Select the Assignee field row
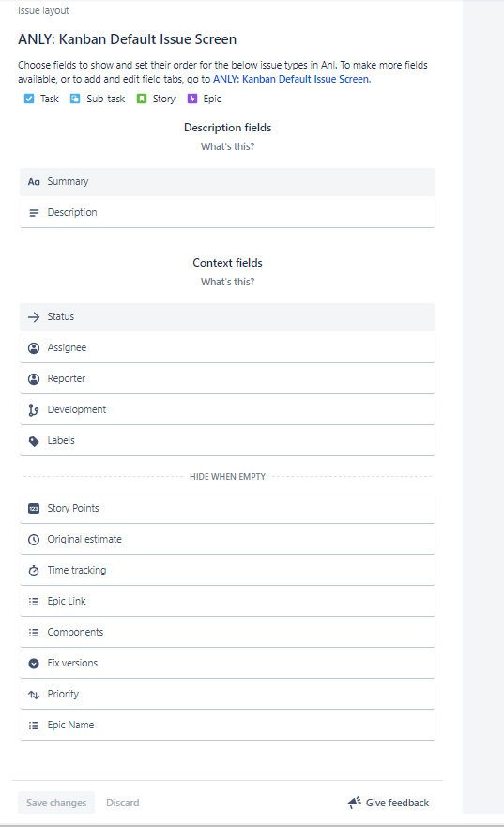The width and height of the screenshot is (504, 827). coord(227,348)
